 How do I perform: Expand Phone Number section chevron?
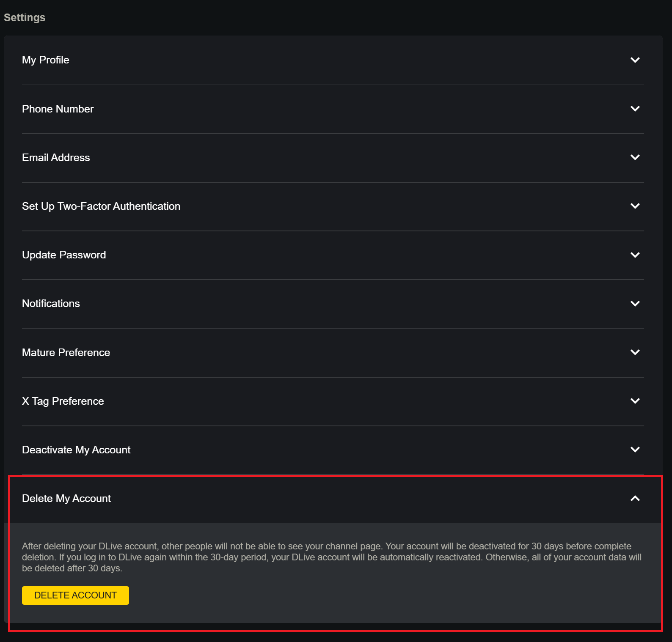coord(635,109)
